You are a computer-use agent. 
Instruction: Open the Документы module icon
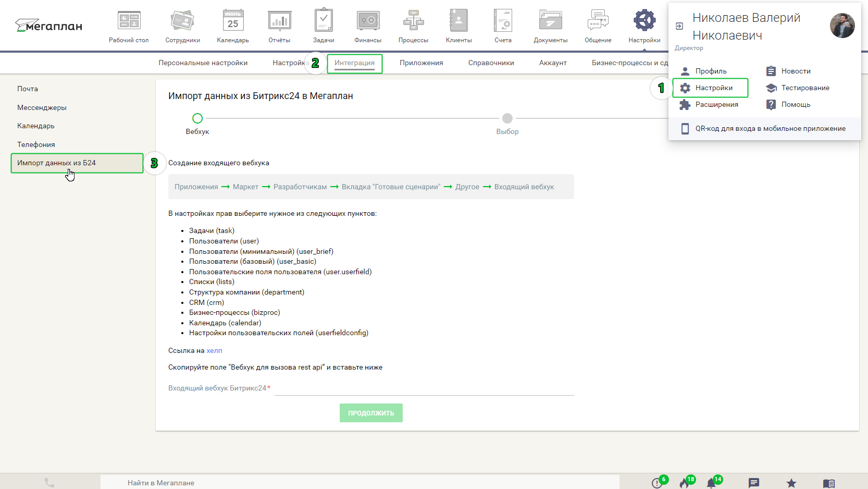coord(551,20)
